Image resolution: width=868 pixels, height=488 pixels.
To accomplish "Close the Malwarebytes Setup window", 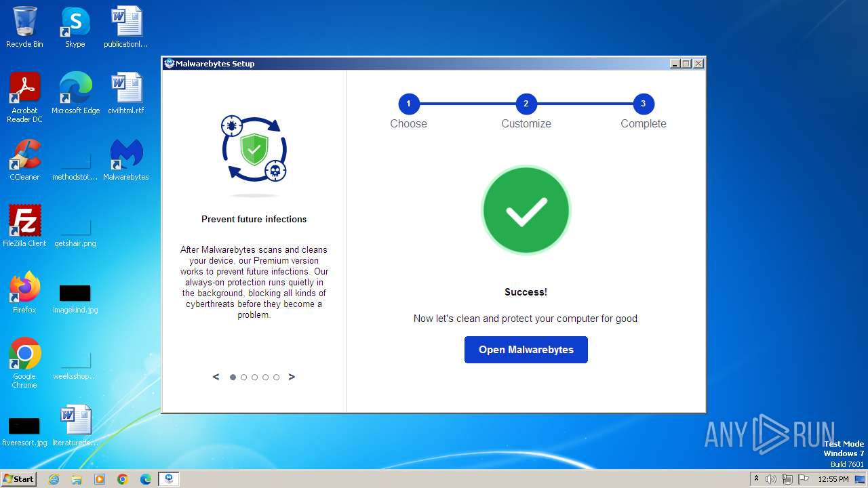I will [698, 64].
